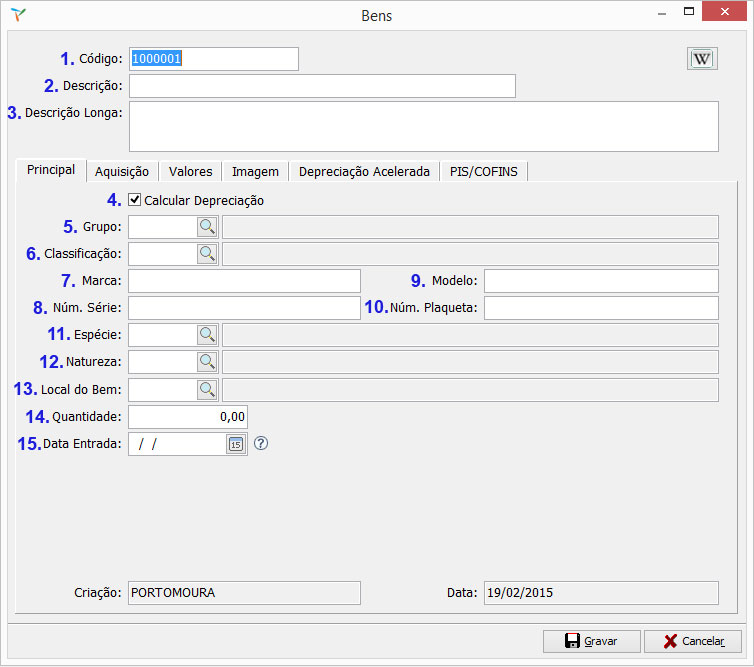Click the Data field 19/02/2015
Image resolution: width=754 pixels, height=667 pixels.
[x=601, y=593]
